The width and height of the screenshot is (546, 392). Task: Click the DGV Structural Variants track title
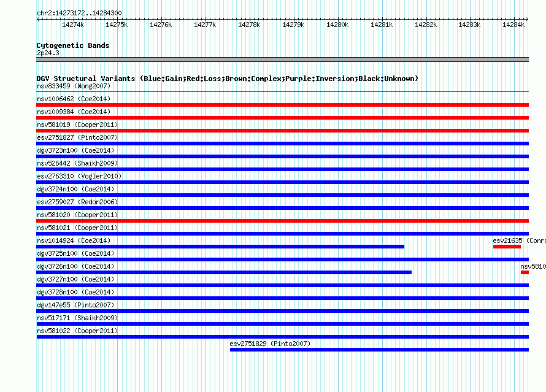(228, 79)
